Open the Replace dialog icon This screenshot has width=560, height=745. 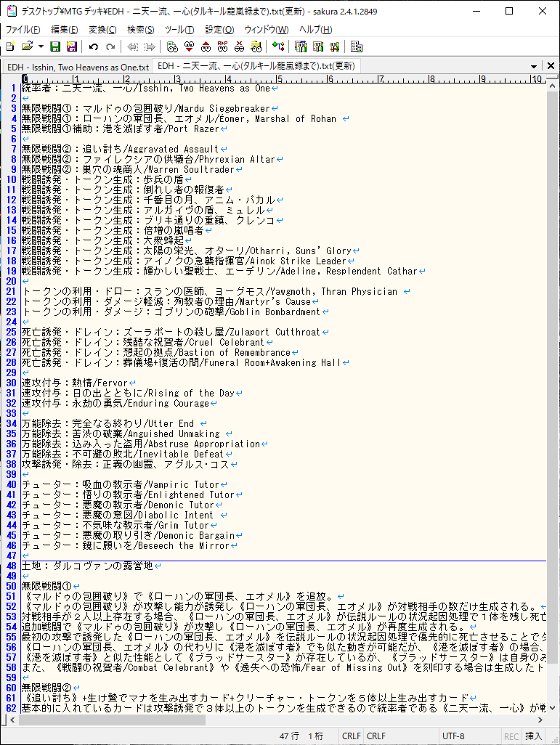pos(222,46)
